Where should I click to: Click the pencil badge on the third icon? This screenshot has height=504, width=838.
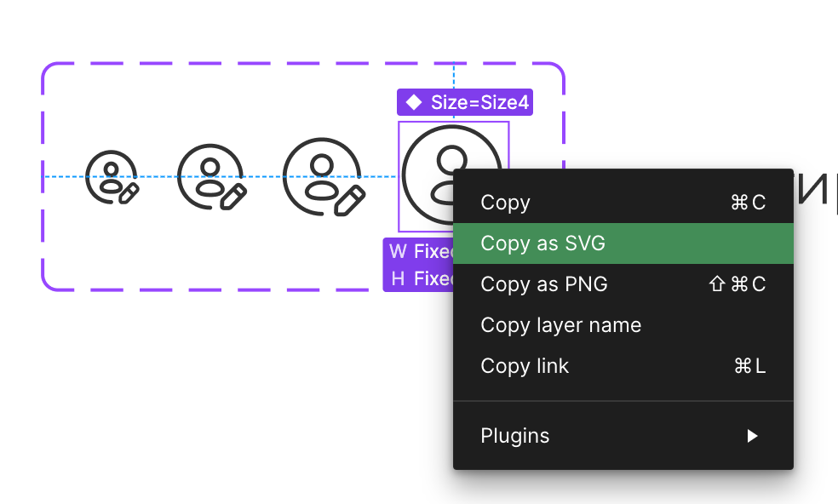click(x=349, y=201)
